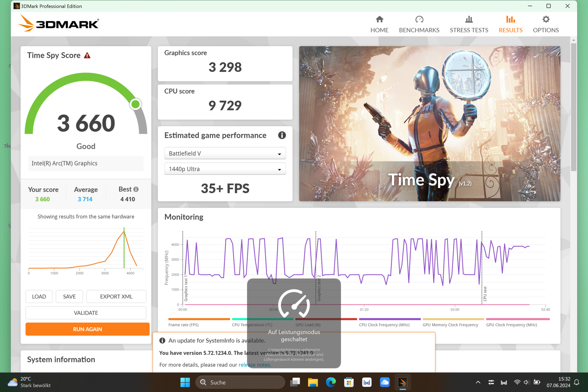Switch to the BENCHMARKS tab

click(419, 24)
